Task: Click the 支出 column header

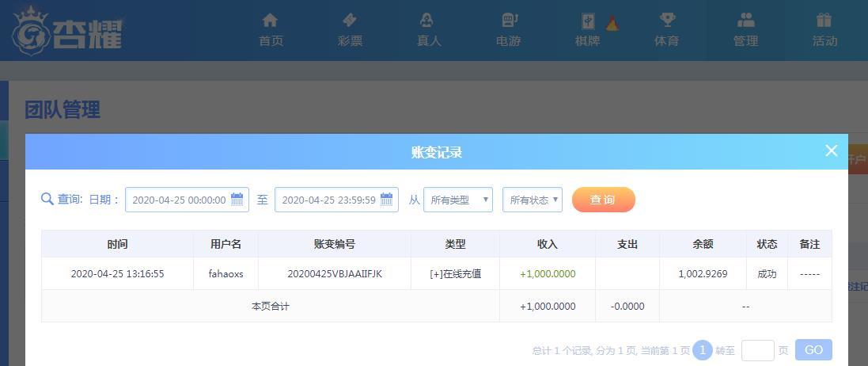Action: point(627,244)
